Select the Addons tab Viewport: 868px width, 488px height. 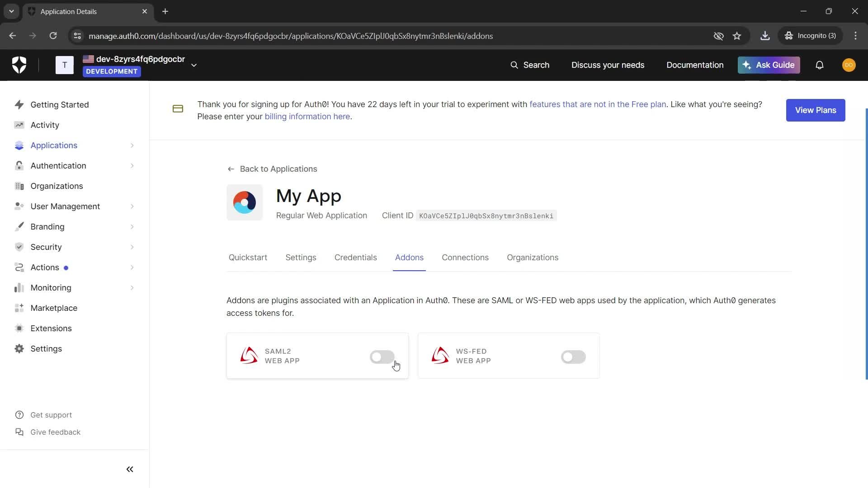pyautogui.click(x=409, y=258)
